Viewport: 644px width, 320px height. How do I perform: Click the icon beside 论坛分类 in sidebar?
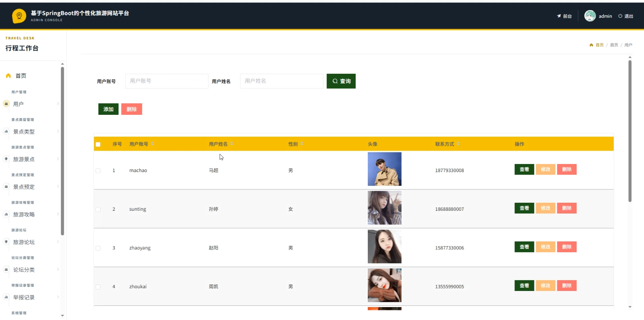coord(6,270)
